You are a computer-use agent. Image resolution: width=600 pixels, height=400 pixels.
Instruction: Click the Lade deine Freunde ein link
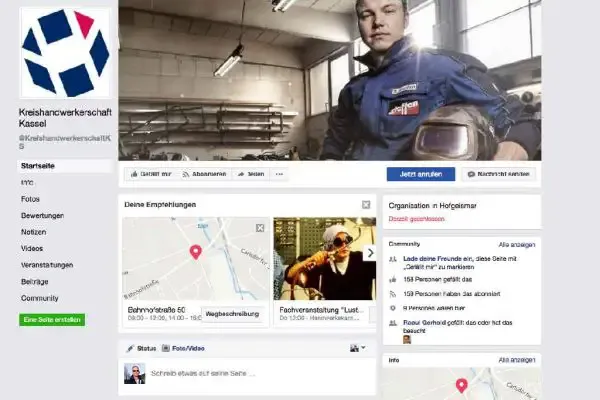point(436,259)
